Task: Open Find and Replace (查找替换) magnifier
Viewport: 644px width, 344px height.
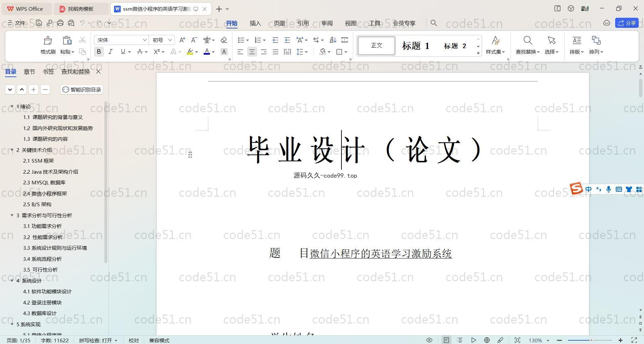Action: click(528, 41)
